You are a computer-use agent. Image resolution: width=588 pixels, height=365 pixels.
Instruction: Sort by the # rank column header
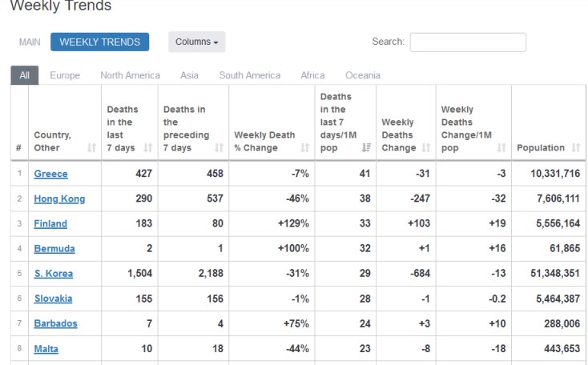18,148
